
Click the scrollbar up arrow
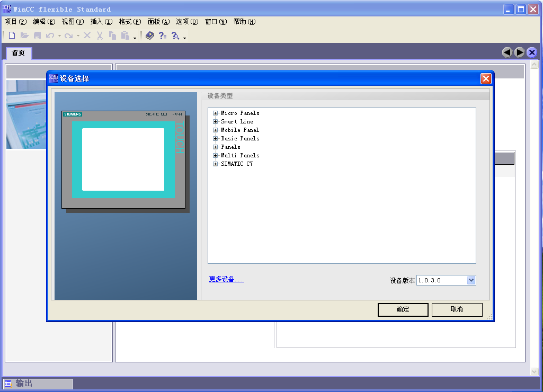(534, 65)
